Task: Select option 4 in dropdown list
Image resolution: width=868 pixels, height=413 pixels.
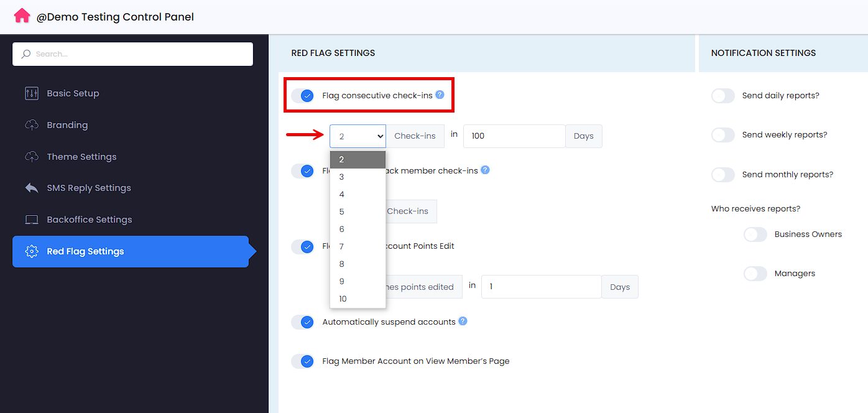Action: pyautogui.click(x=358, y=195)
